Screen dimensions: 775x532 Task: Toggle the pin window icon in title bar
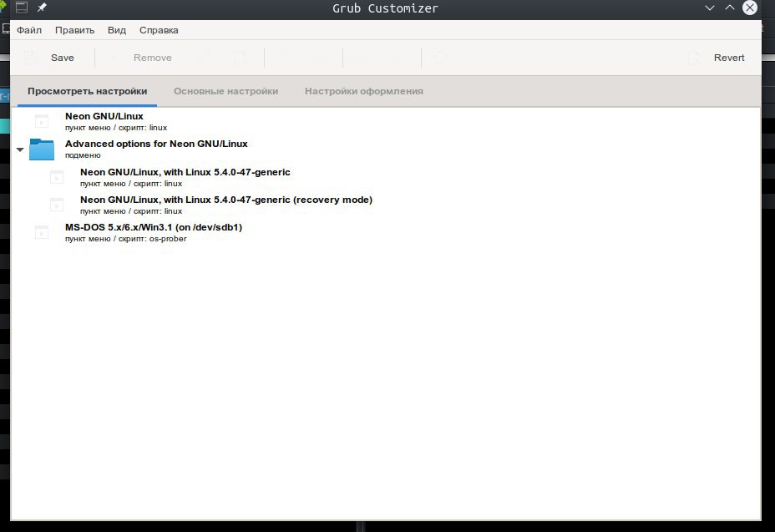[42, 8]
